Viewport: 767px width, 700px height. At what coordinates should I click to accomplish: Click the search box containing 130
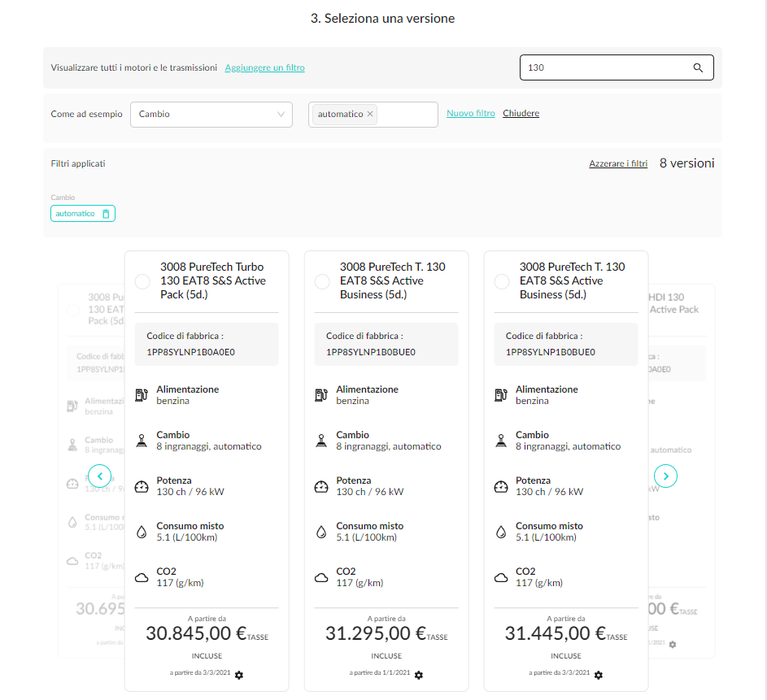pyautogui.click(x=617, y=67)
